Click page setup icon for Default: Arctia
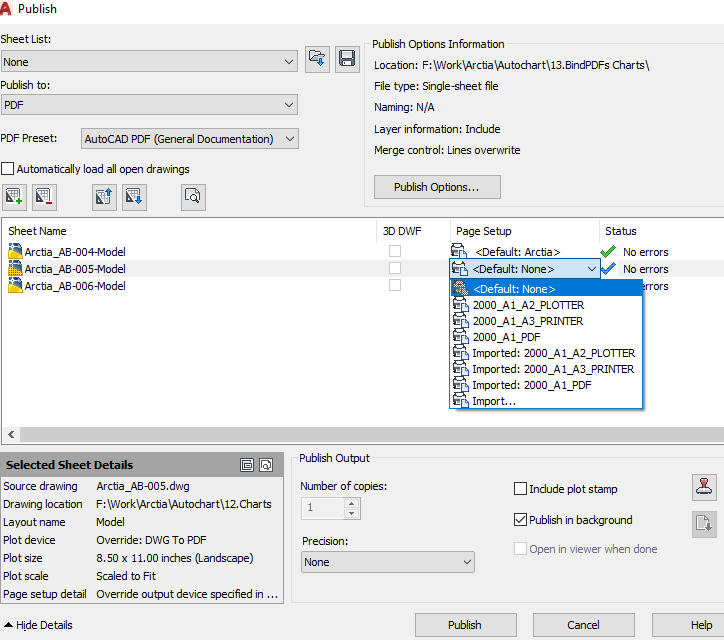 tap(459, 251)
